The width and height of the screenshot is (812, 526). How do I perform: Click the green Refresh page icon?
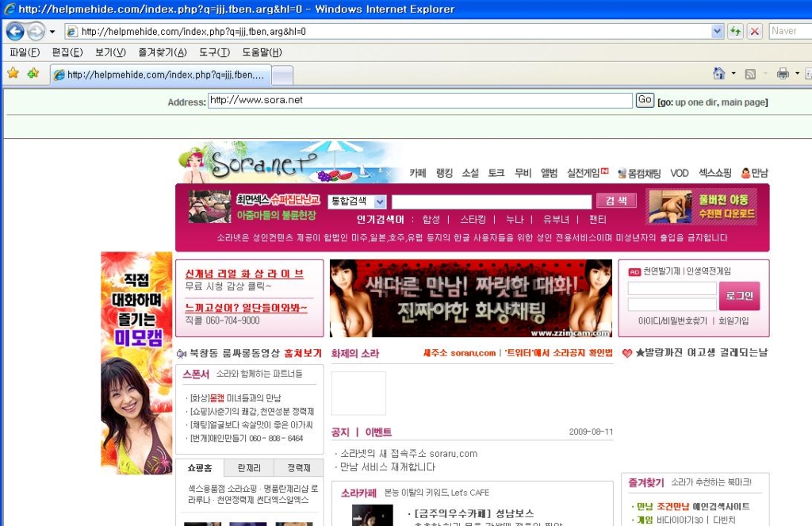(x=735, y=32)
